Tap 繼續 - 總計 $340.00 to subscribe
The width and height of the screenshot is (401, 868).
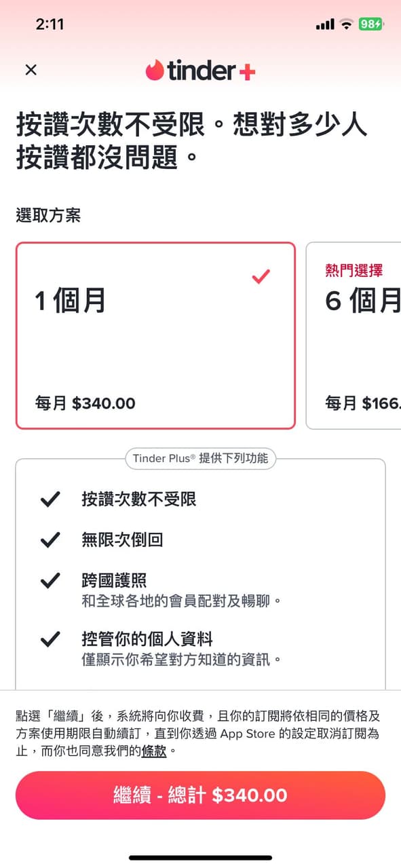click(x=200, y=795)
